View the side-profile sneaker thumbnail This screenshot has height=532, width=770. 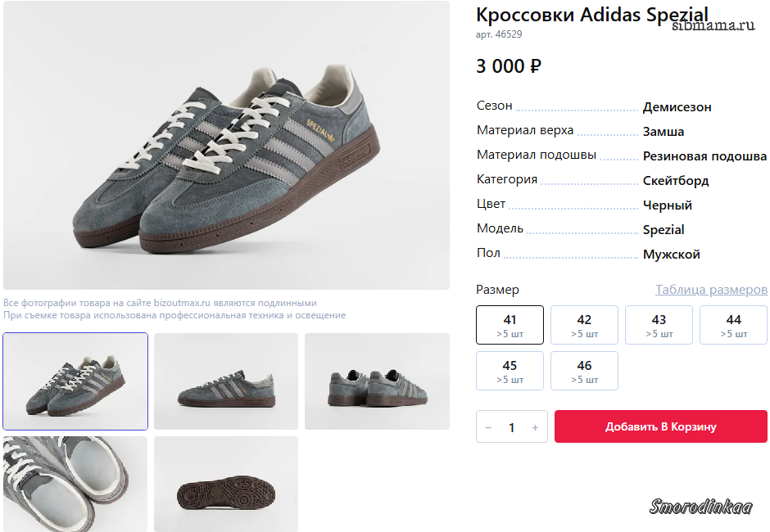point(226,381)
